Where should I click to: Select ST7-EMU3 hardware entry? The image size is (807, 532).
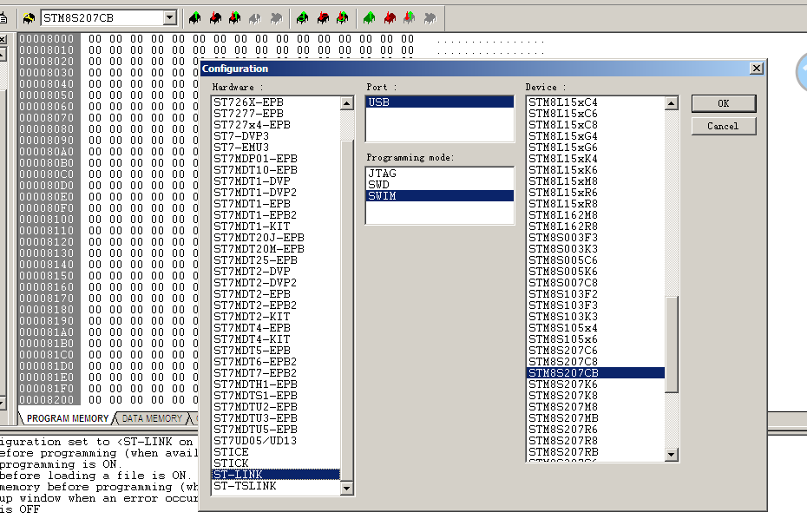point(276,148)
